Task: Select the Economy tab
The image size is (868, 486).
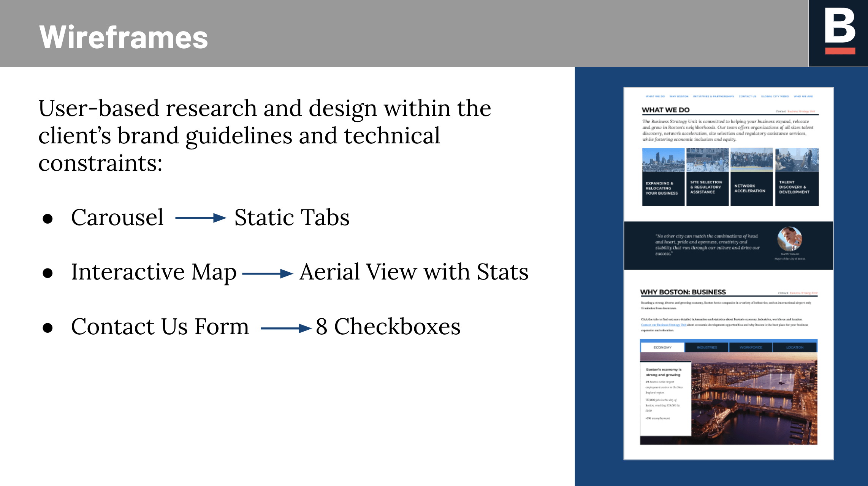Action: (662, 348)
